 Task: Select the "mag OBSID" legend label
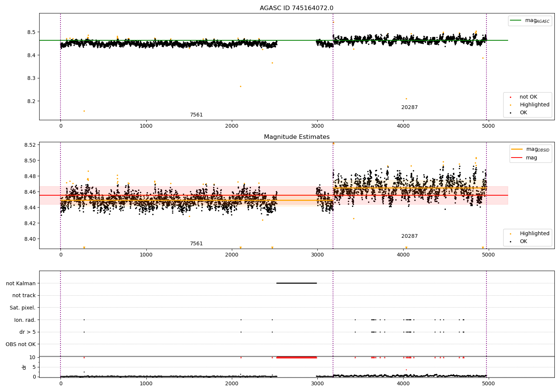[x=538, y=149]
